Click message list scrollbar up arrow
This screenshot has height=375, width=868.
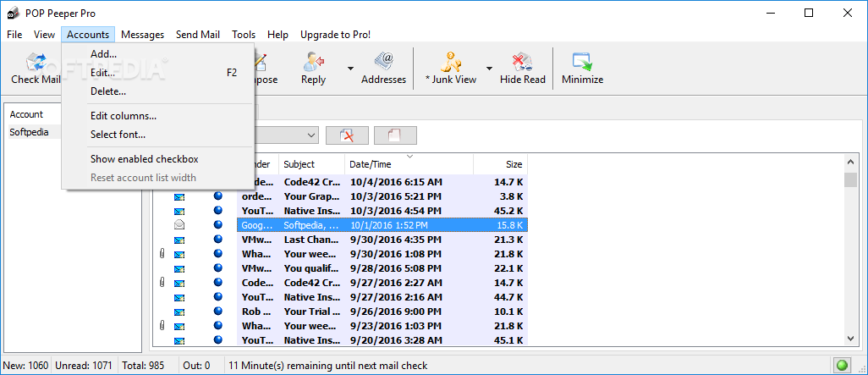[x=851, y=162]
